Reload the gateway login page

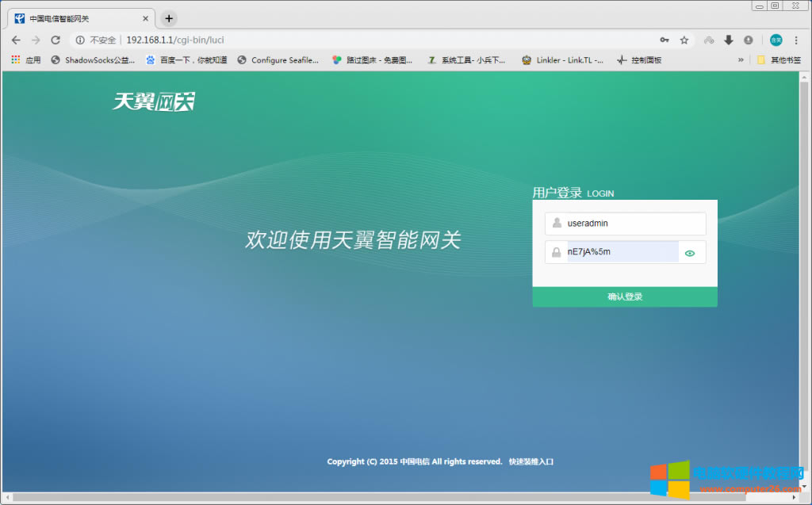coord(56,40)
